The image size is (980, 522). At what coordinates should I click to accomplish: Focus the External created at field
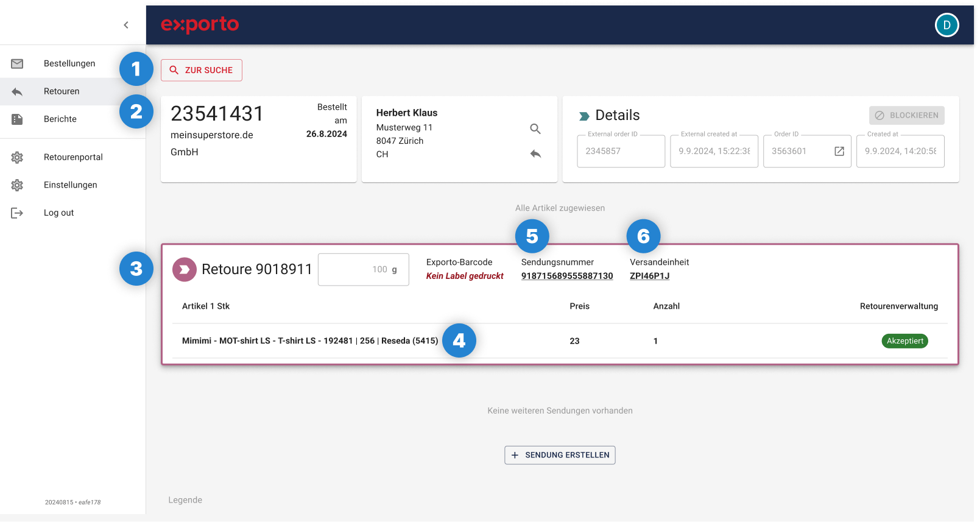(x=714, y=151)
